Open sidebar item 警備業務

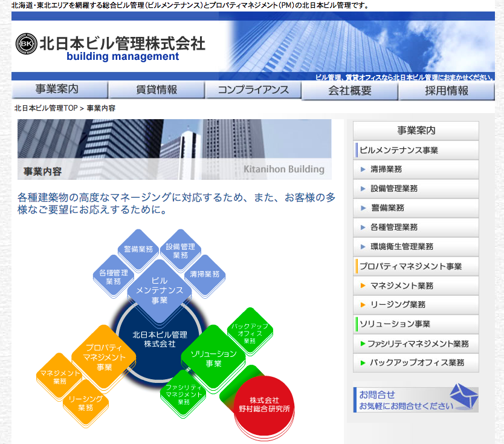pos(416,208)
